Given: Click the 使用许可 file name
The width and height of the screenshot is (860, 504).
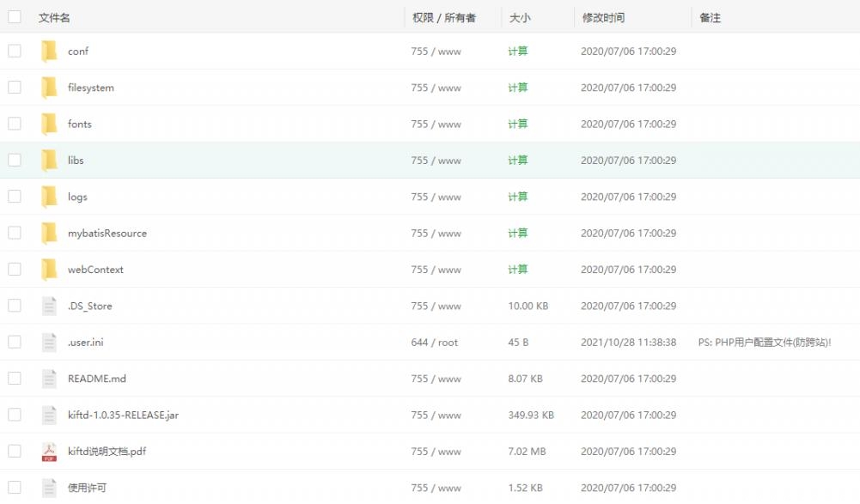Looking at the screenshot, I should [x=88, y=488].
